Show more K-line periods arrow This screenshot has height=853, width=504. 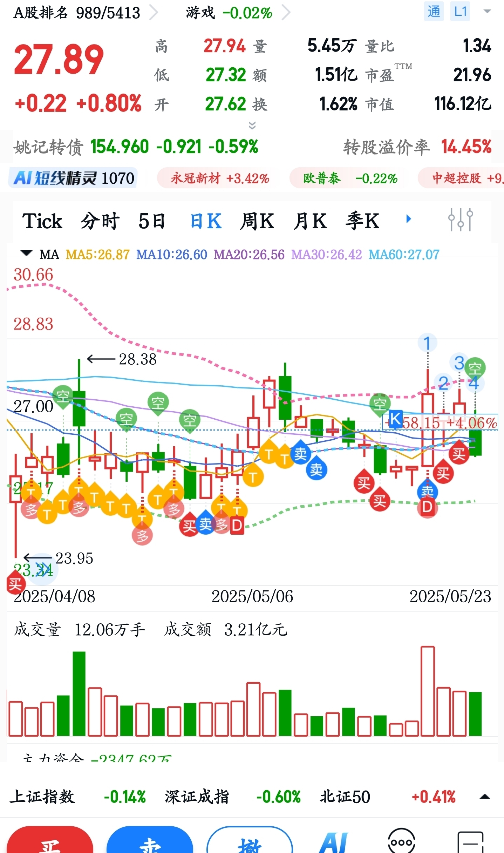point(408,219)
